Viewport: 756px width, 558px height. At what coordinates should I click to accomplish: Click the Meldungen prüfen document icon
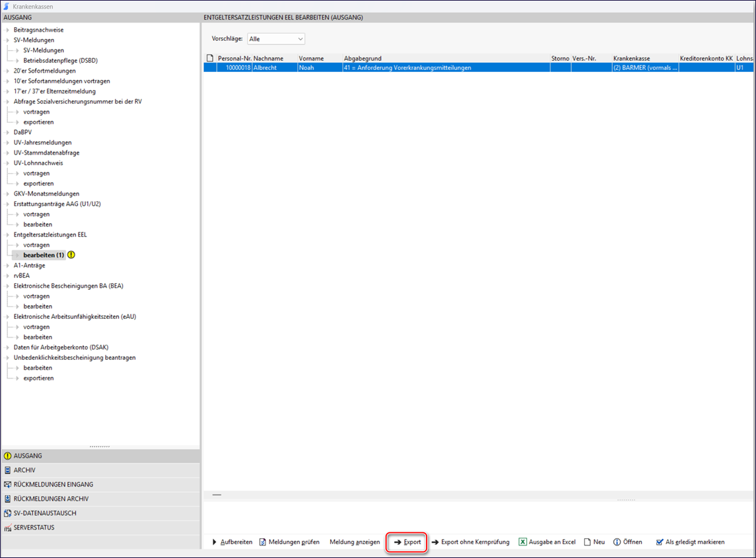[x=262, y=542]
